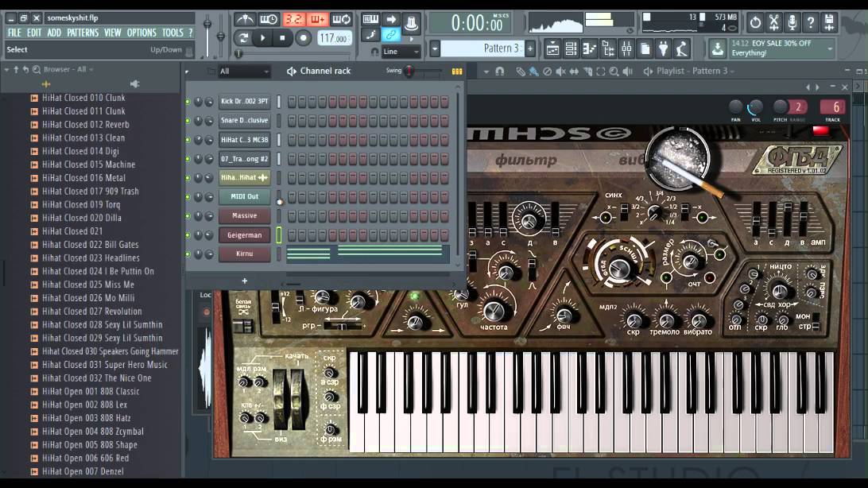The width and height of the screenshot is (868, 488).
Task: Toggle the blue link multi-controller icon
Action: [x=391, y=35]
